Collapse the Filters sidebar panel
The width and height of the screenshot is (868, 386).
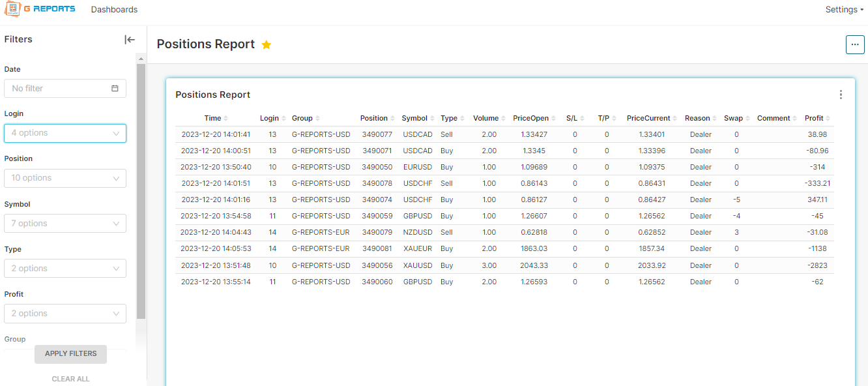[130, 40]
